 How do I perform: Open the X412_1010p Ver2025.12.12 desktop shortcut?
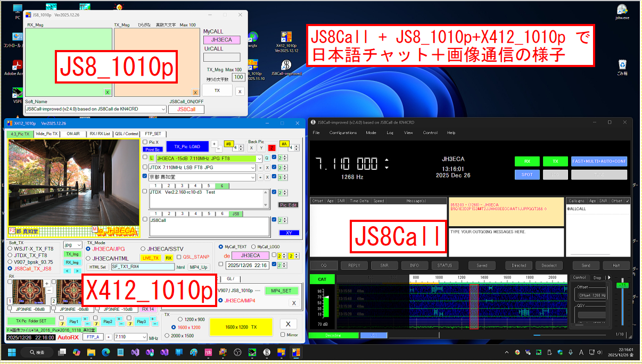(286, 38)
